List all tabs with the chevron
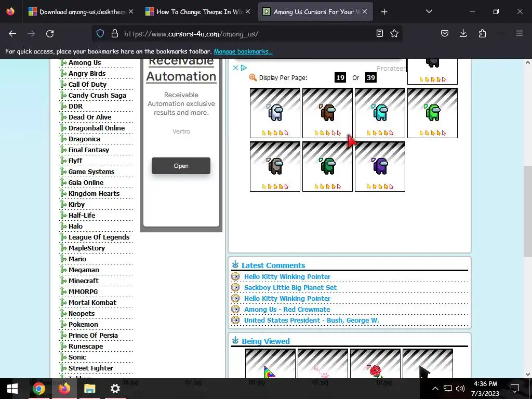The image size is (532, 399). coord(429,11)
